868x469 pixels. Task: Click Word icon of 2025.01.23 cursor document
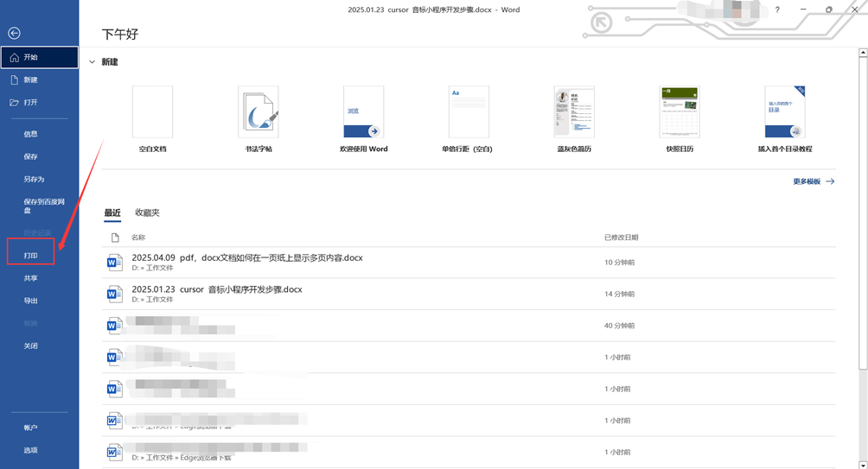114,294
